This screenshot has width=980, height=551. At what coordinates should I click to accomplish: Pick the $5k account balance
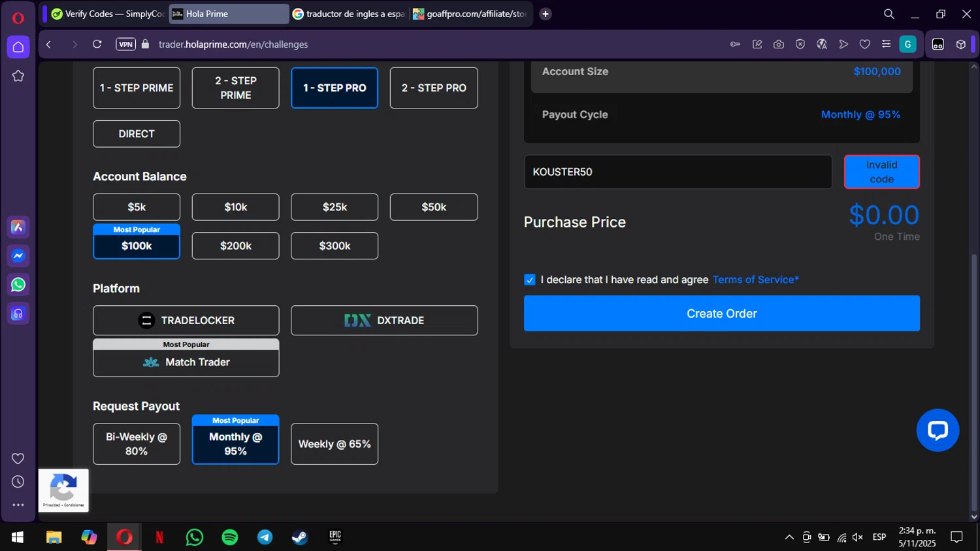[x=137, y=207]
